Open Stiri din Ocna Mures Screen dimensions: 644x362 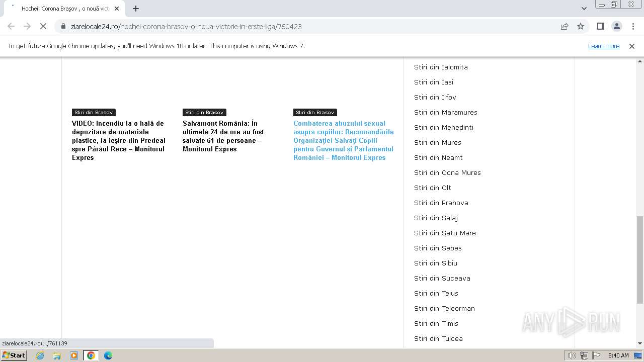(x=447, y=172)
